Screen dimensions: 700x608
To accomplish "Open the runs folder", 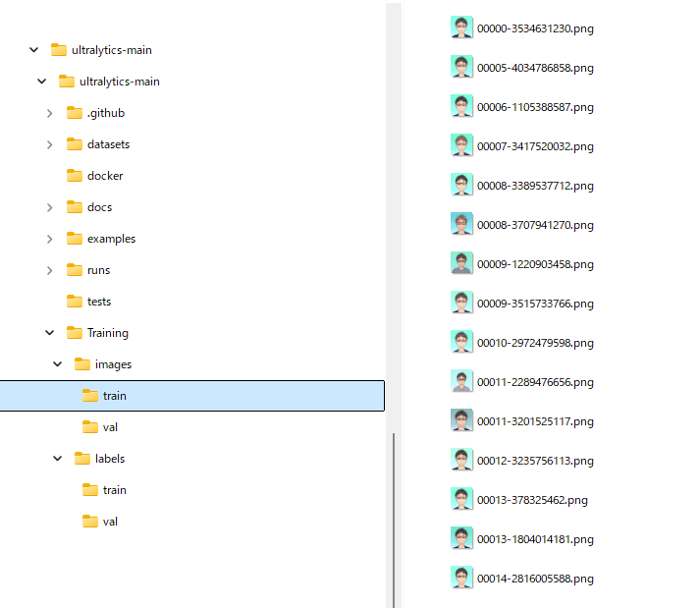I will (x=98, y=270).
